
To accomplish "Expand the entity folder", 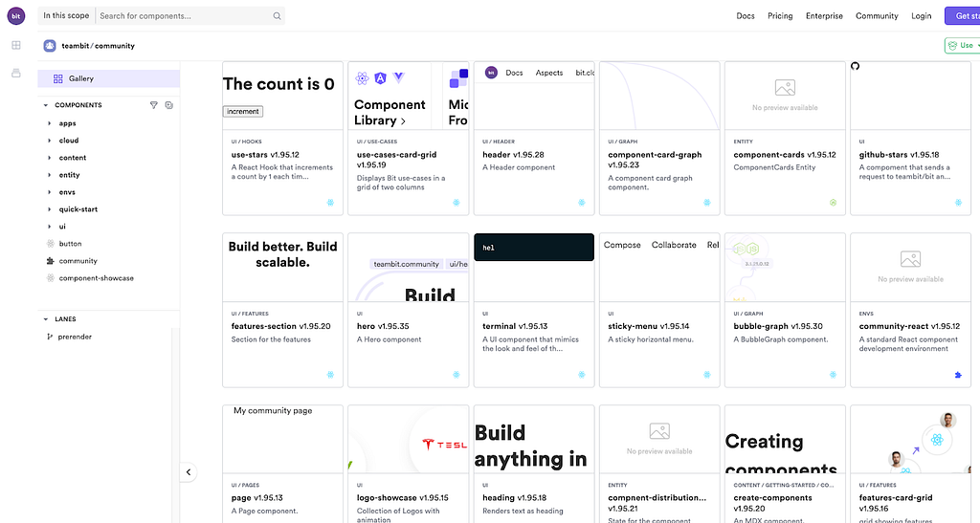I will [50, 175].
